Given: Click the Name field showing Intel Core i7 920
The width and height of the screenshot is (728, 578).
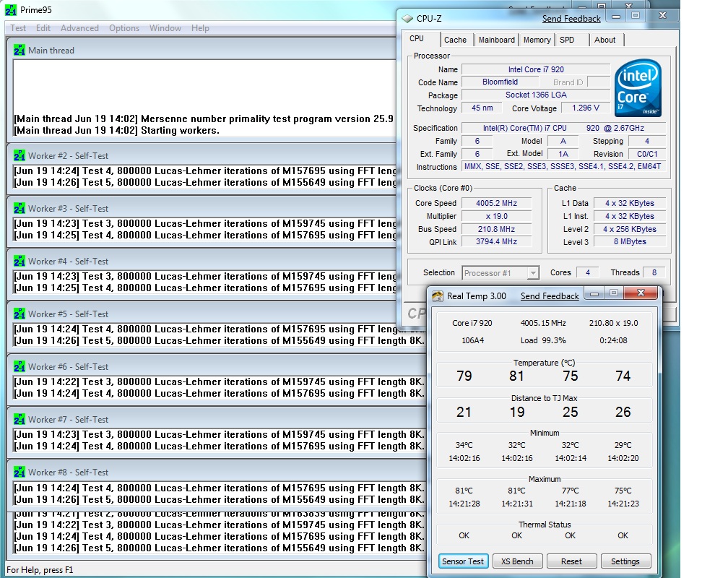Looking at the screenshot, I should tap(536, 69).
